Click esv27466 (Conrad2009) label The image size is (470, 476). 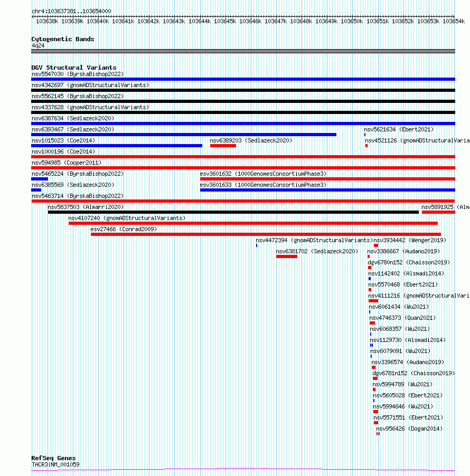pos(124,229)
